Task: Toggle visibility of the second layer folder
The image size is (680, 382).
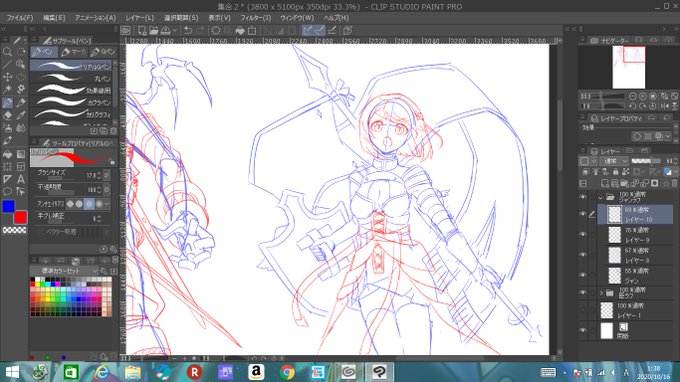Action: tap(583, 293)
